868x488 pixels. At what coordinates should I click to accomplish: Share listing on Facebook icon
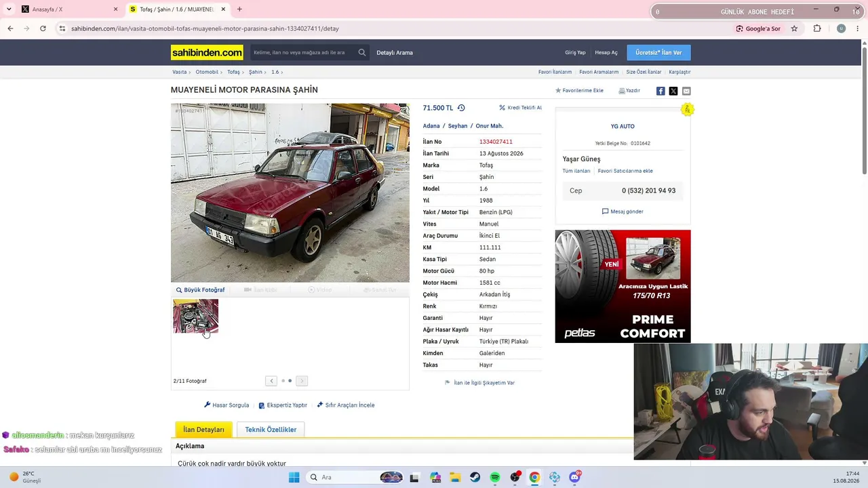[x=660, y=91]
